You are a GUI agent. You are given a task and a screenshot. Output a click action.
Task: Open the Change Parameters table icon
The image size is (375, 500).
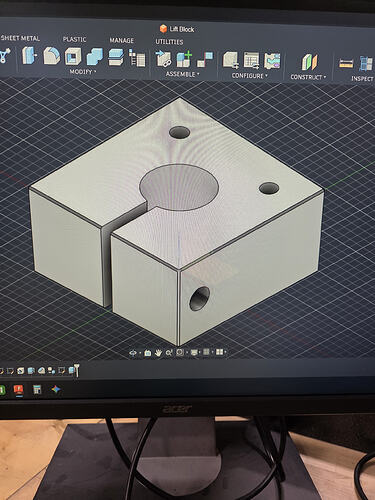point(137,58)
